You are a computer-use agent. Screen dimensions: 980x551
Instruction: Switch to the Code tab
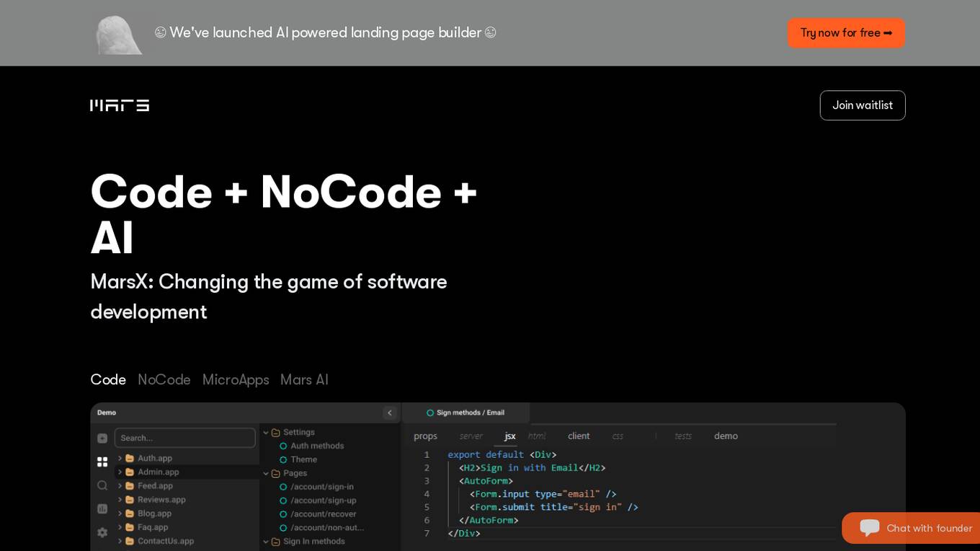[x=108, y=379]
